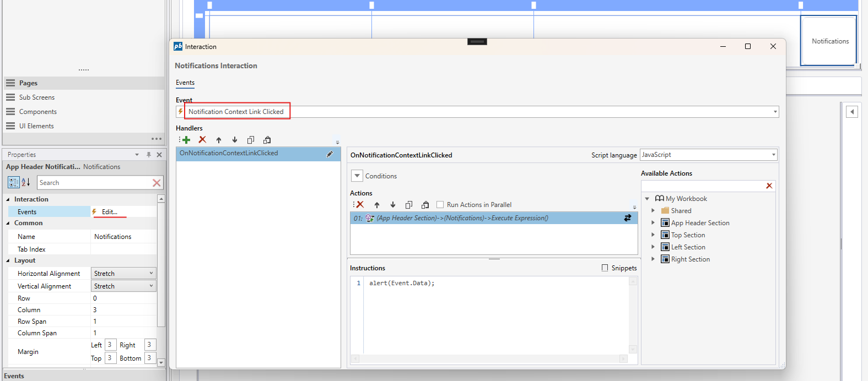Open the Sub Screens panel section
Screen dimensions: 868x381
point(37,97)
